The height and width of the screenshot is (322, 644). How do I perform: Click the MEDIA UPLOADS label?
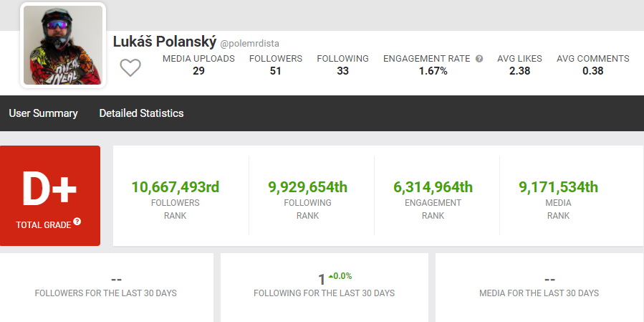(198, 59)
